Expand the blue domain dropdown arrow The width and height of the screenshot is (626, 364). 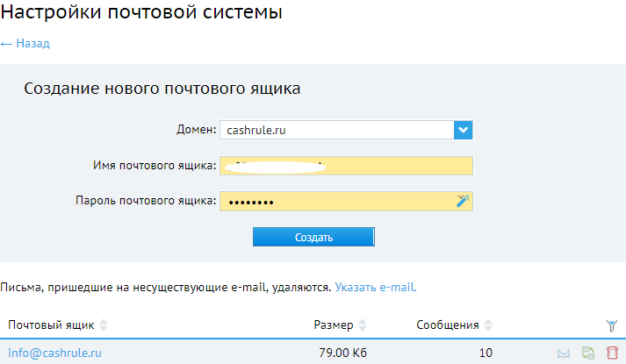(463, 130)
